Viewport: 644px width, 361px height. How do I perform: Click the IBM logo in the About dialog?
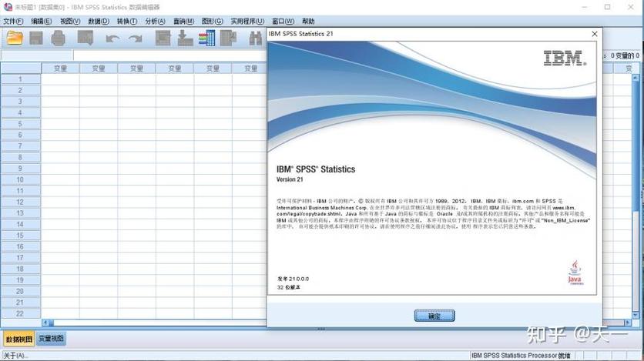tap(565, 58)
